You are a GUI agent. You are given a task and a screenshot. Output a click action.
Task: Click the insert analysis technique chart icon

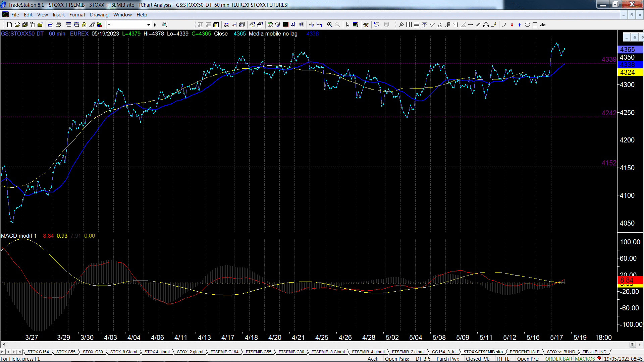coord(226,25)
